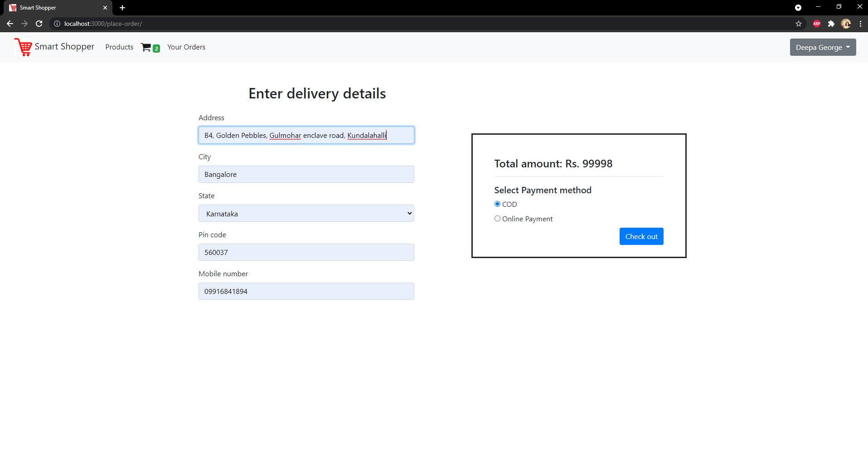Screen dimensions: 868x469
Task: Expand the State dropdown showing Karnataka
Action: [306, 213]
